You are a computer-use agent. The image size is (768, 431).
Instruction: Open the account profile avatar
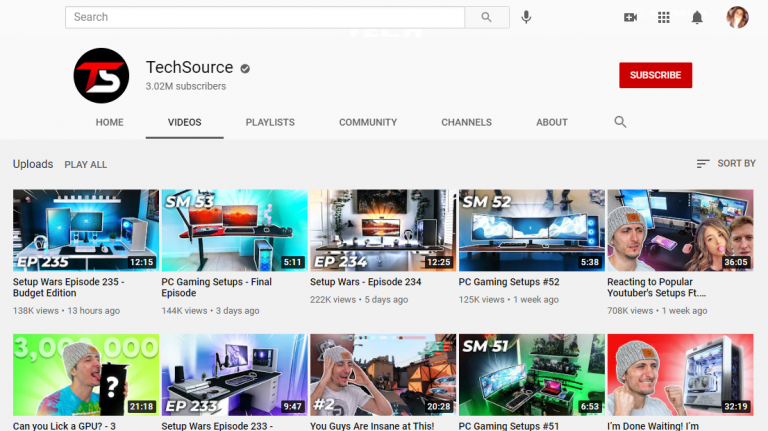(x=737, y=17)
